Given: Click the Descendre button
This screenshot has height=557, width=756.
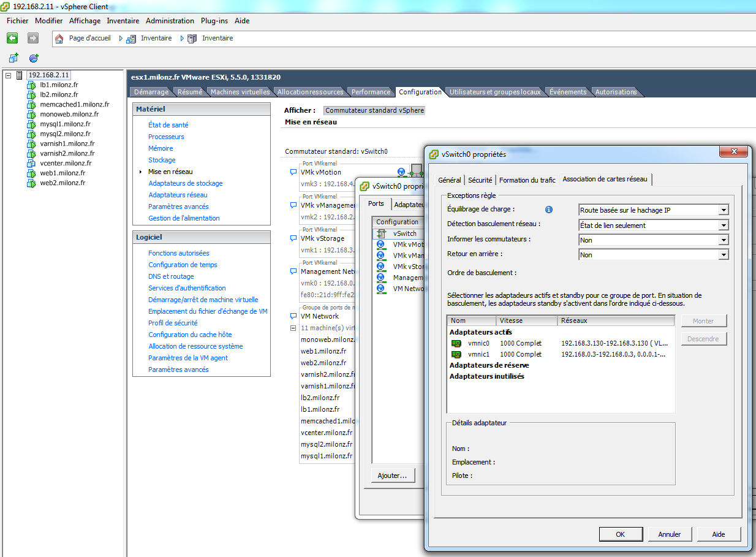Looking at the screenshot, I should [x=703, y=339].
